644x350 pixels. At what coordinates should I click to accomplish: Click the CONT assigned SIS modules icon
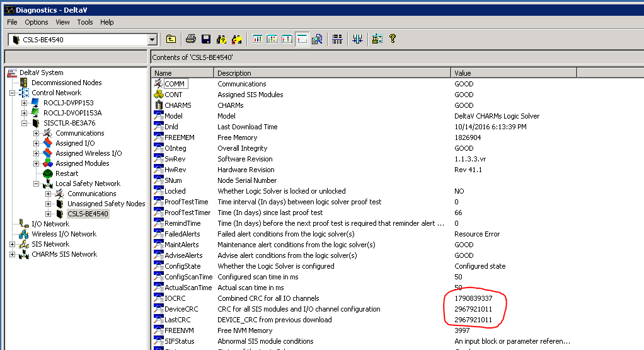click(x=159, y=95)
